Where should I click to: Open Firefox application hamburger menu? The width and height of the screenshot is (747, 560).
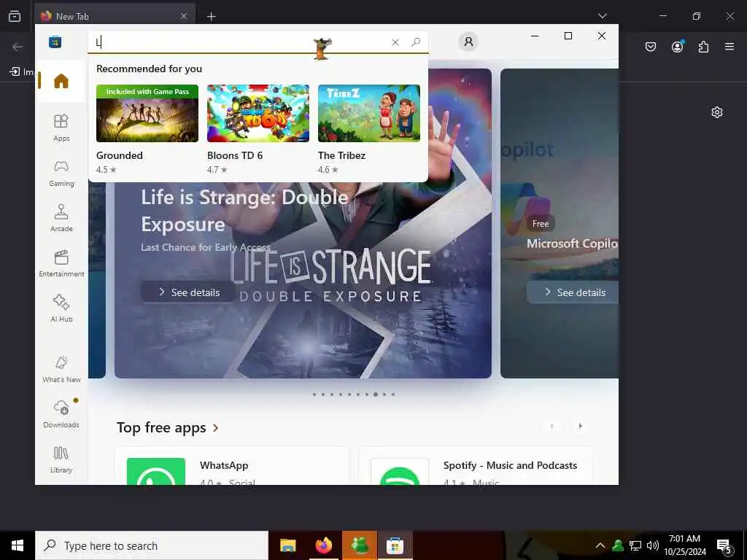(x=729, y=47)
